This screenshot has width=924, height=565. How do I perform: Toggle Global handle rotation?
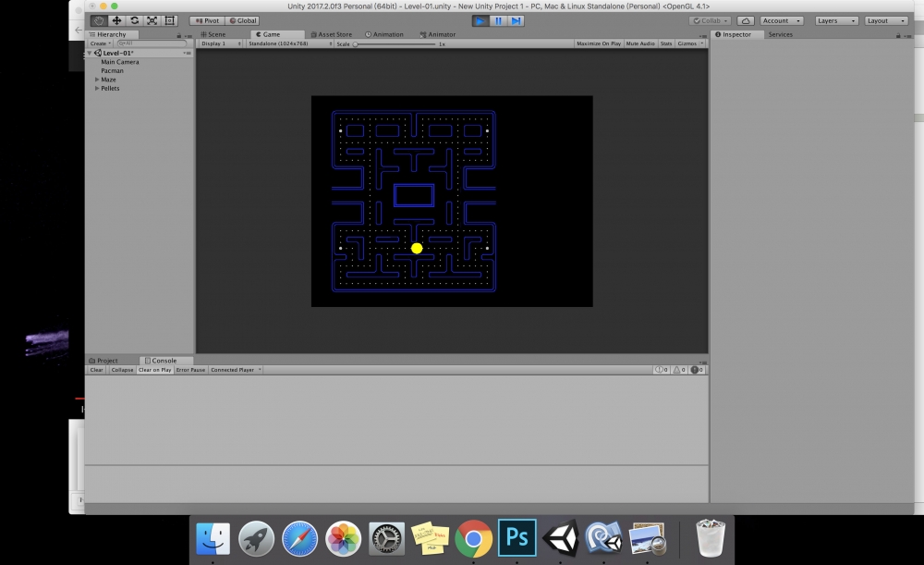point(243,20)
